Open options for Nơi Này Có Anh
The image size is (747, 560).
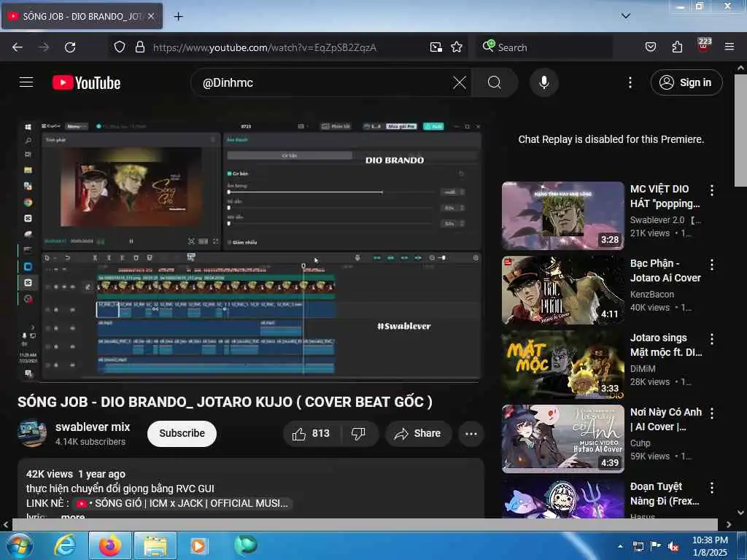(x=712, y=413)
